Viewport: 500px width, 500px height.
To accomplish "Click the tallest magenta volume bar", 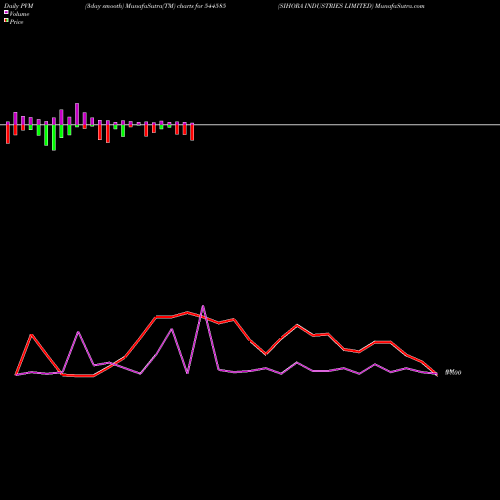I will (77, 114).
